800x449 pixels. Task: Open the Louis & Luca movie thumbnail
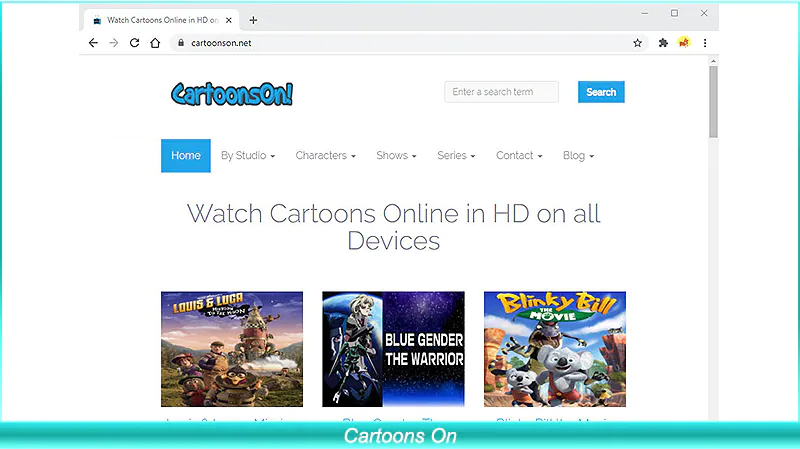[x=232, y=349]
